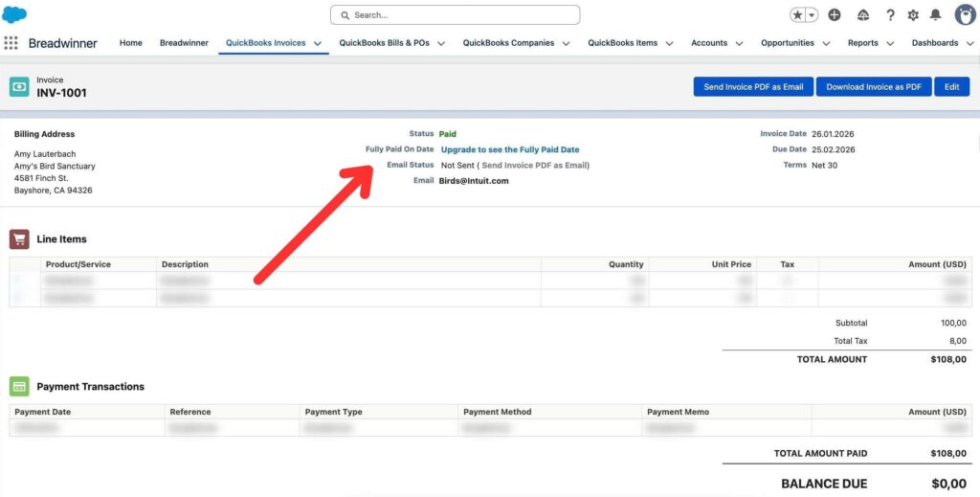Click the INV-1001 invoice title
980x497 pixels.
point(62,93)
